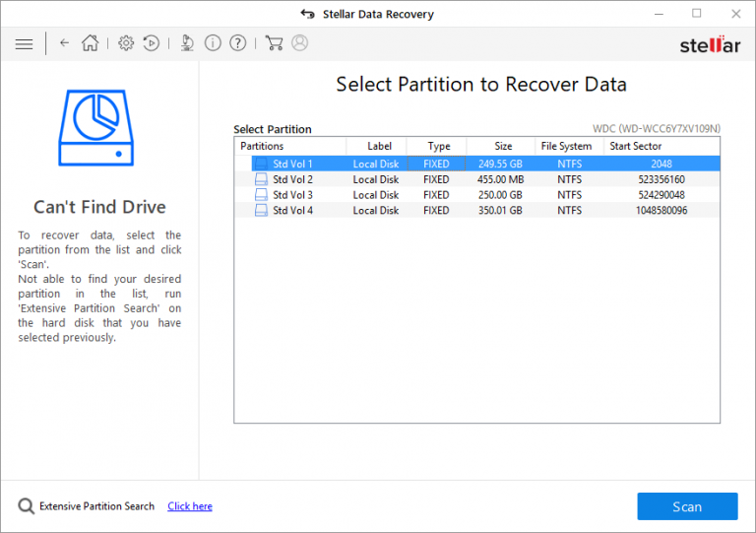This screenshot has width=756, height=533.
Task: Open the user account icon
Action: point(300,43)
